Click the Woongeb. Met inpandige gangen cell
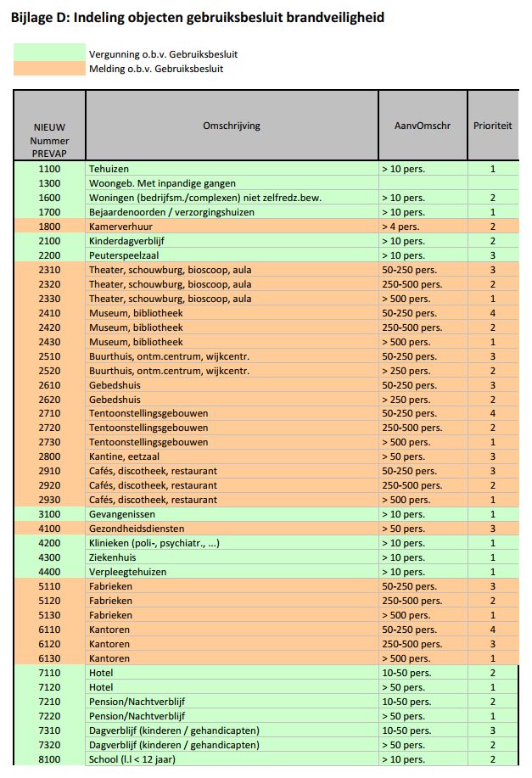The image size is (532, 778). [162, 183]
